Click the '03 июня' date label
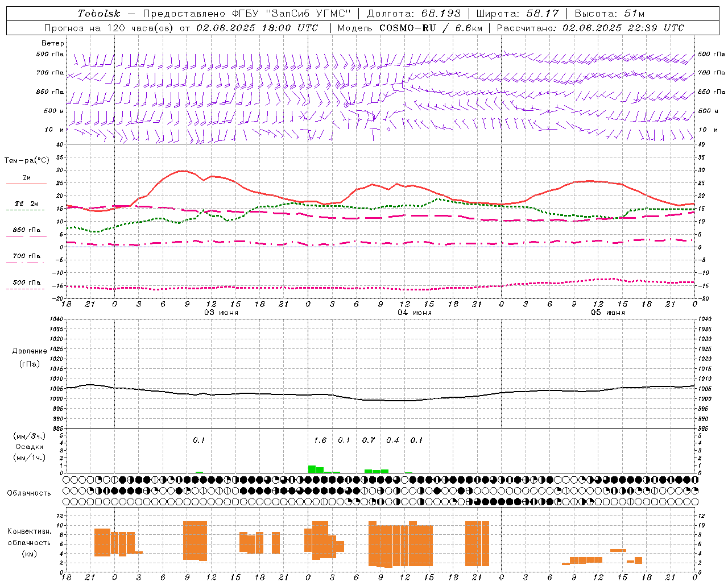This screenshot has height=582, width=728. (221, 313)
